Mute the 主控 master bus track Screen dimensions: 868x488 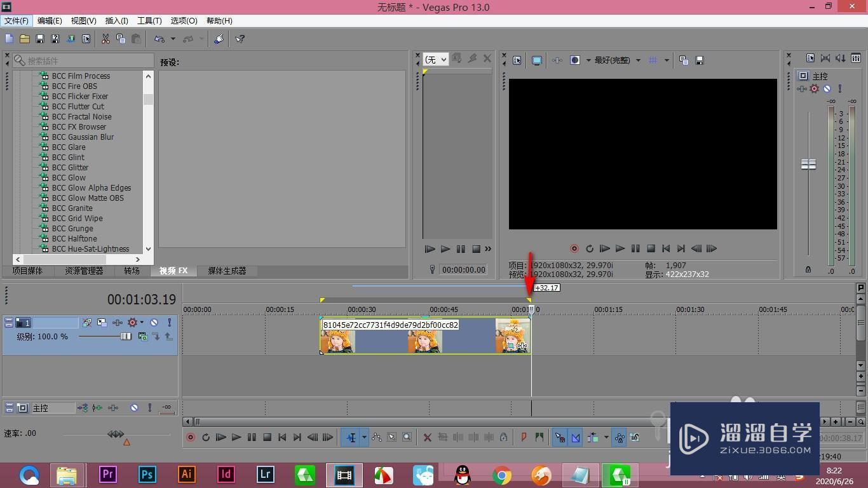coord(134,408)
